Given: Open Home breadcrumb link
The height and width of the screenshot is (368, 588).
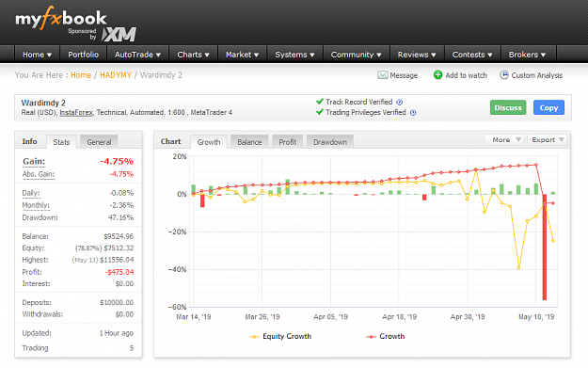Looking at the screenshot, I should pos(81,75).
